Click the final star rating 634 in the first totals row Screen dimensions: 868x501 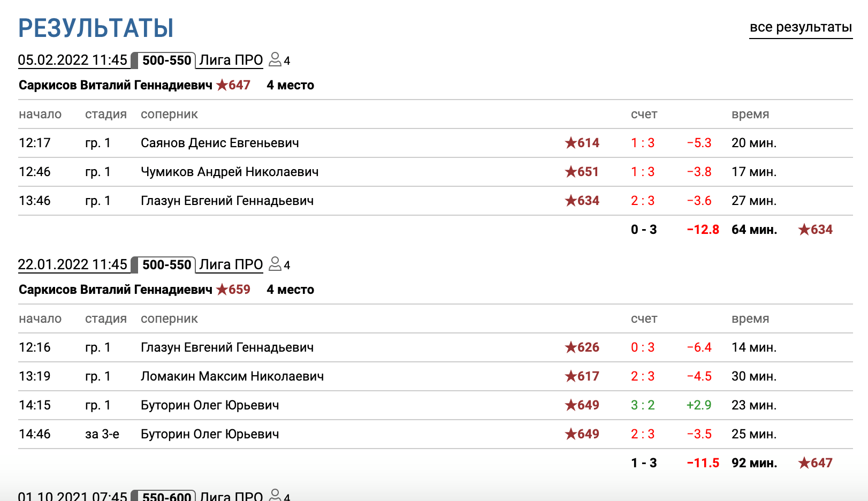point(816,230)
